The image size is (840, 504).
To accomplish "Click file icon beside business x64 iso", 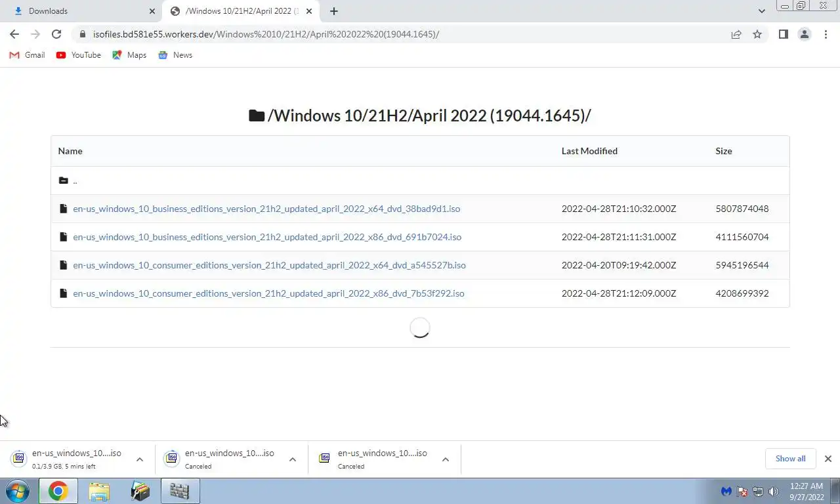I will point(63,209).
